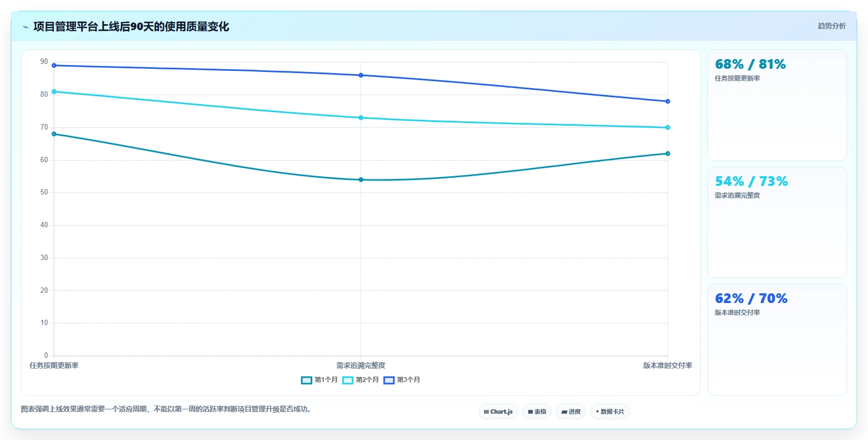This screenshot has width=868, height=440.
Task: Click the 第1个月 point at 版本准时交付率 (62)
Action: tap(668, 154)
